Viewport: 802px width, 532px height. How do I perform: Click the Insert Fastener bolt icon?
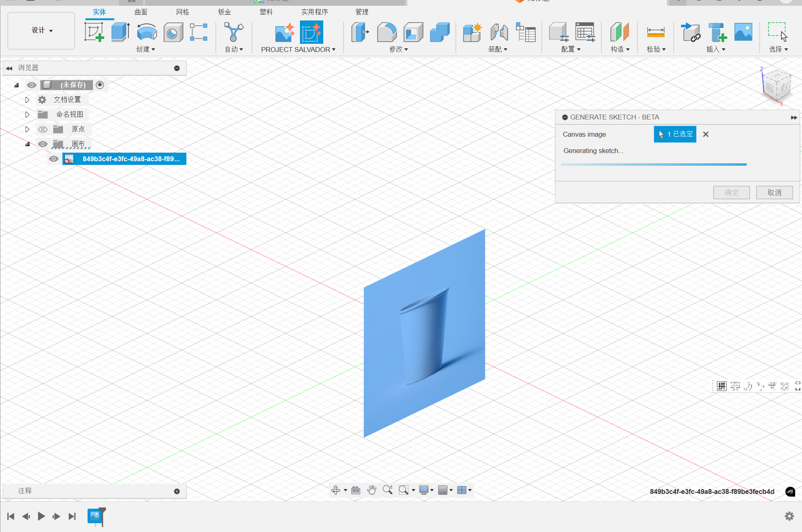pyautogui.click(x=717, y=32)
